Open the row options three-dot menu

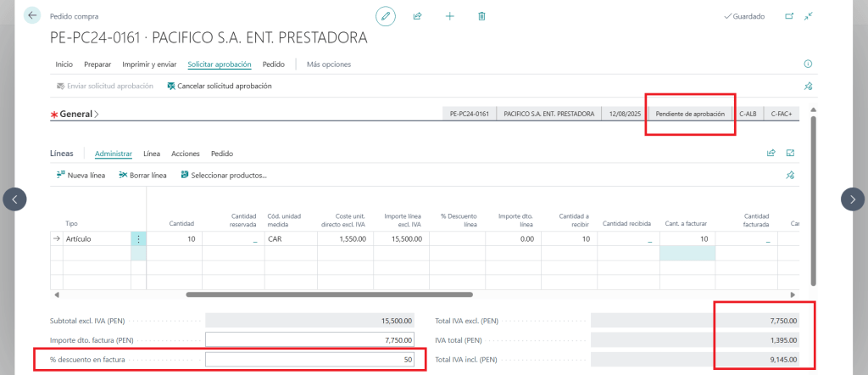tap(139, 239)
